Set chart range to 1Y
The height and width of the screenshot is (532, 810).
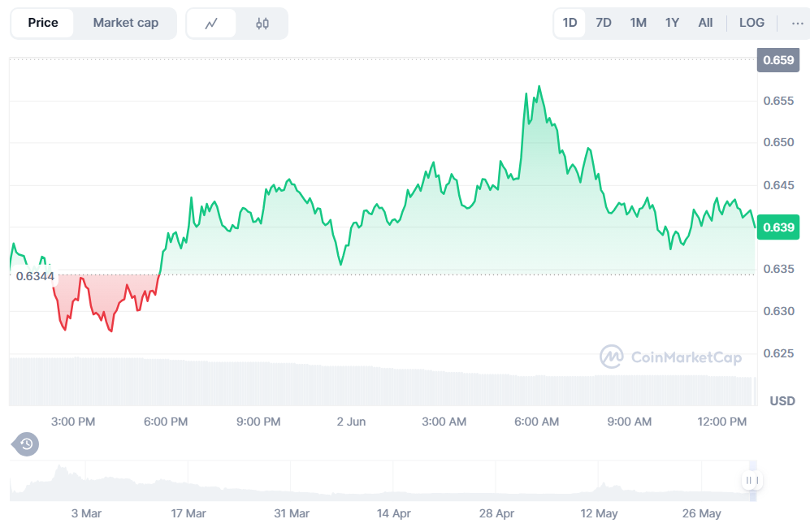(x=672, y=23)
